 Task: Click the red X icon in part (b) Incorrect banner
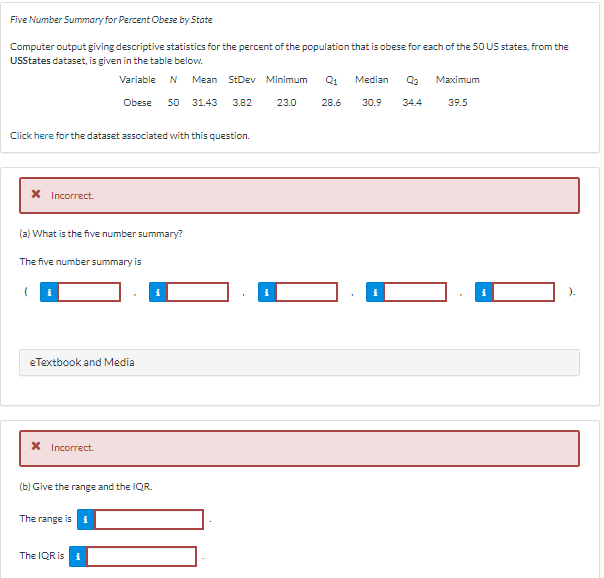pos(36,446)
